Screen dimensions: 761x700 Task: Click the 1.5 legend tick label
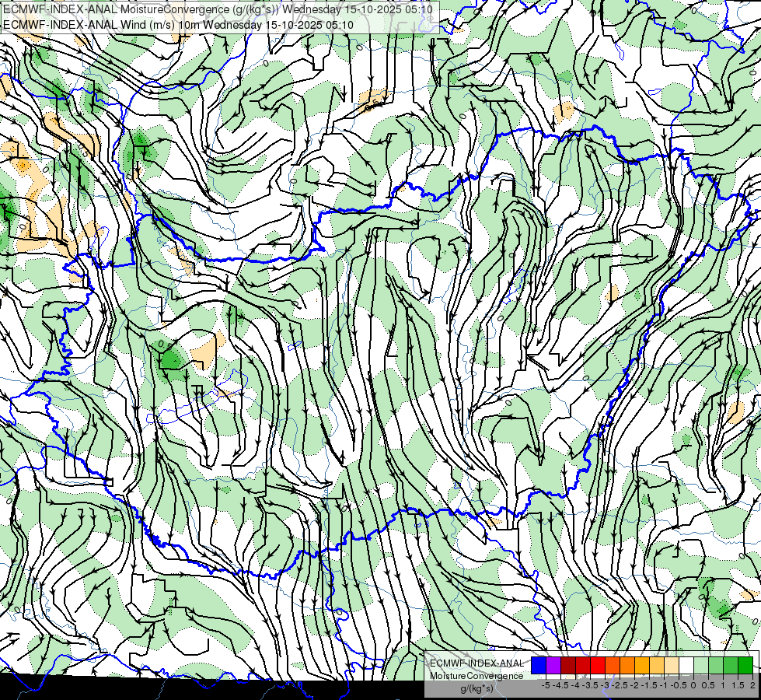(x=738, y=685)
